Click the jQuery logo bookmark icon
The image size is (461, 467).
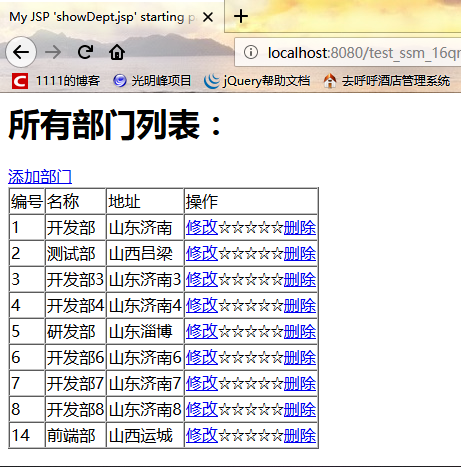click(212, 81)
